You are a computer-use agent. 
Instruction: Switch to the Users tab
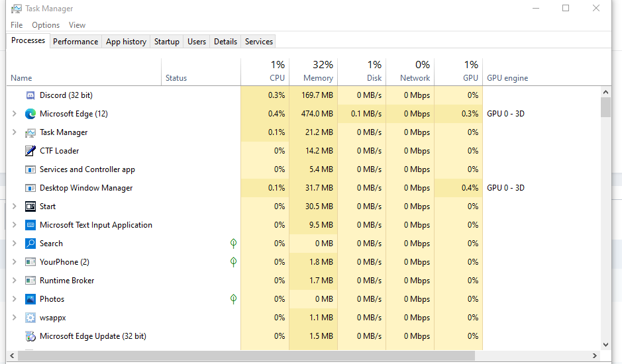[197, 42]
